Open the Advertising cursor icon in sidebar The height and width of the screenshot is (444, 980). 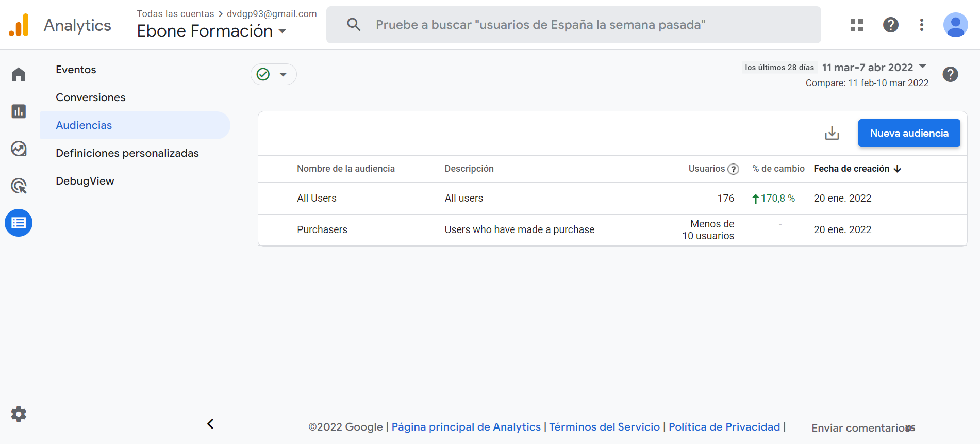click(19, 186)
